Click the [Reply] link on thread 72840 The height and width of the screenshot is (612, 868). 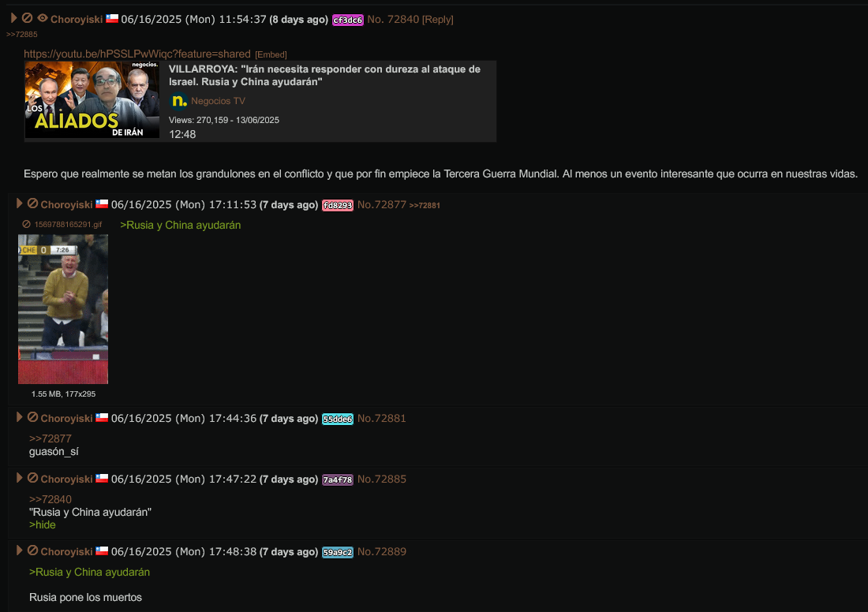(x=437, y=20)
